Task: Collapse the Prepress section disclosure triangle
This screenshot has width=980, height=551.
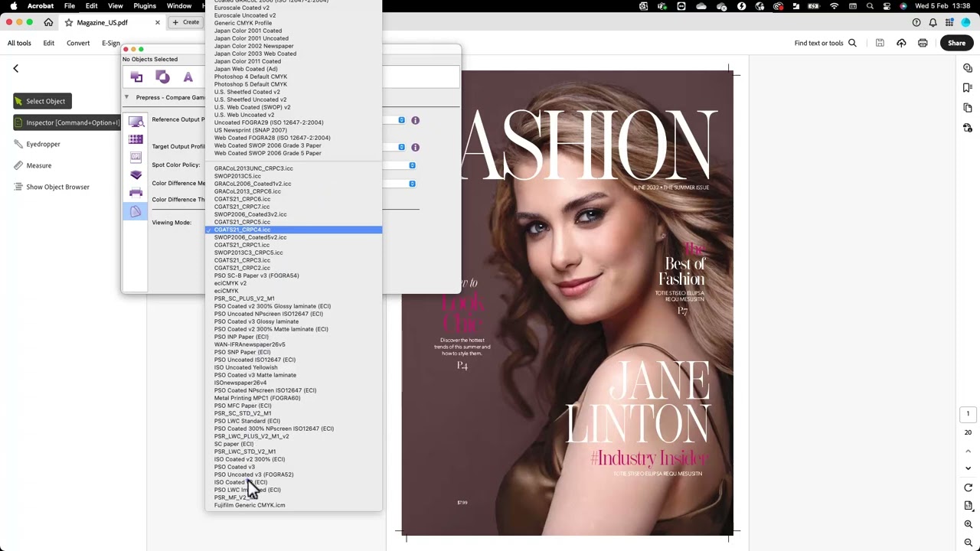Action: point(127,97)
